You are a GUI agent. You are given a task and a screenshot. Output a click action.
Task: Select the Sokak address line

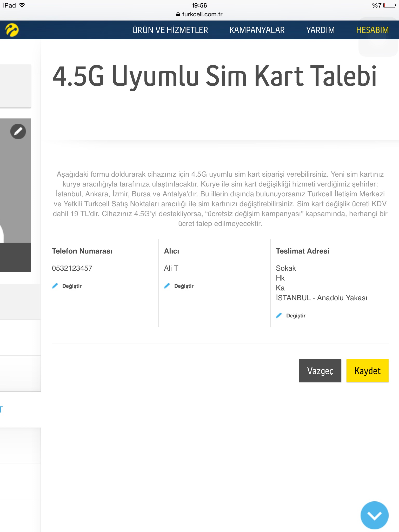point(286,268)
